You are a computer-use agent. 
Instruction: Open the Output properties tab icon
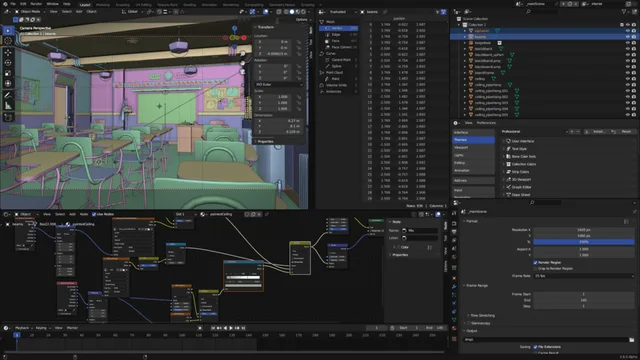tap(454, 232)
